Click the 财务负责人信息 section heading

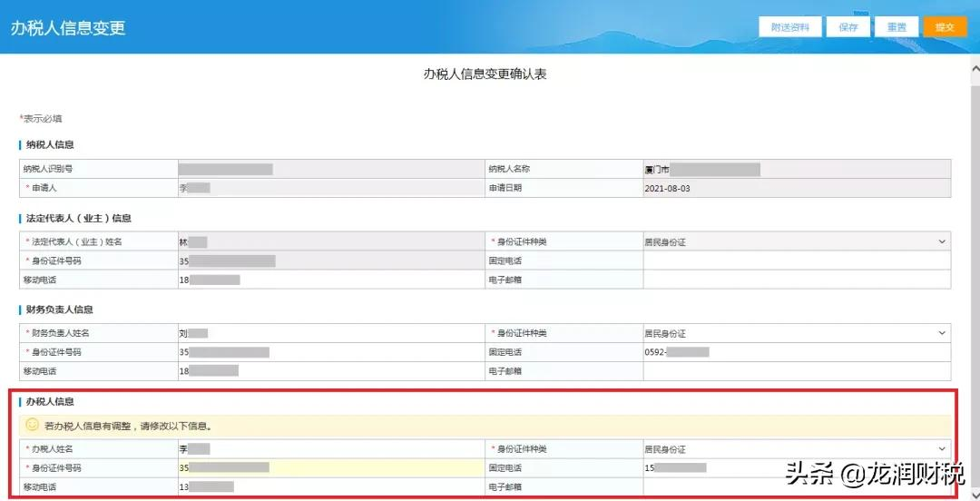59,309
